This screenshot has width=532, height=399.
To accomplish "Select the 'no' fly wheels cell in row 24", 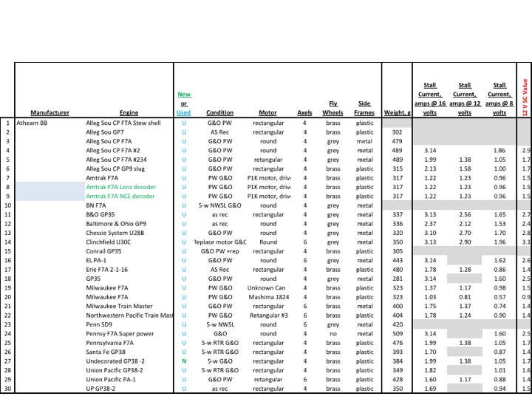I will click(332, 334).
